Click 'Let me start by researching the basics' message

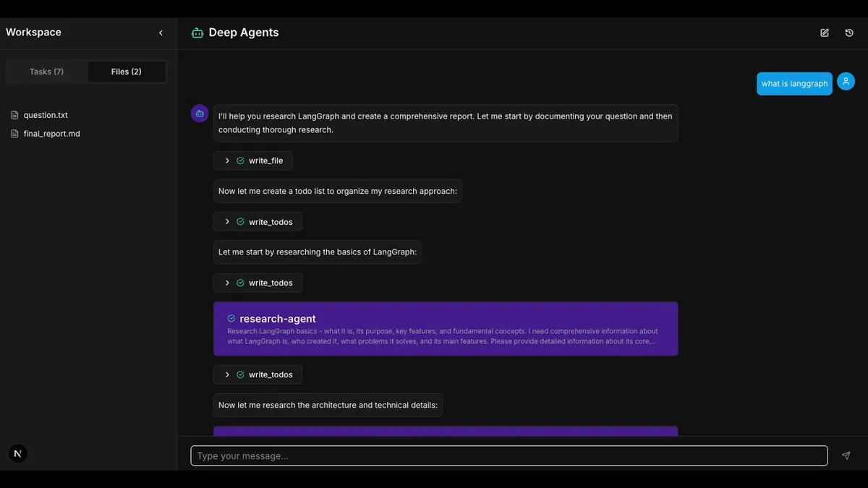[318, 252]
